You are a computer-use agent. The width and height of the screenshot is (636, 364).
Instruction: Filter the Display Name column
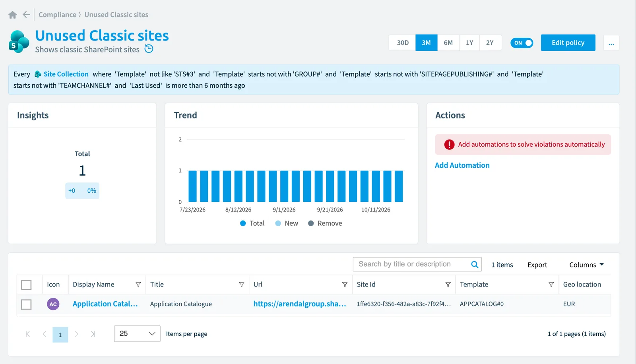(138, 285)
